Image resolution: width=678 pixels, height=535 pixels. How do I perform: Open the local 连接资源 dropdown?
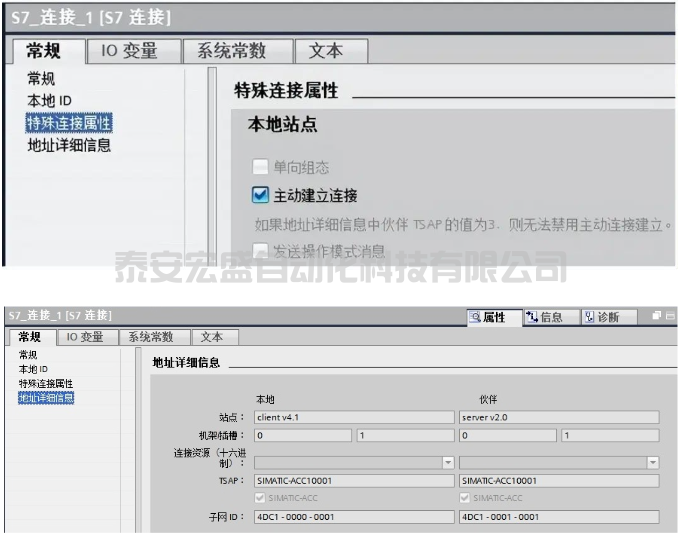448,462
